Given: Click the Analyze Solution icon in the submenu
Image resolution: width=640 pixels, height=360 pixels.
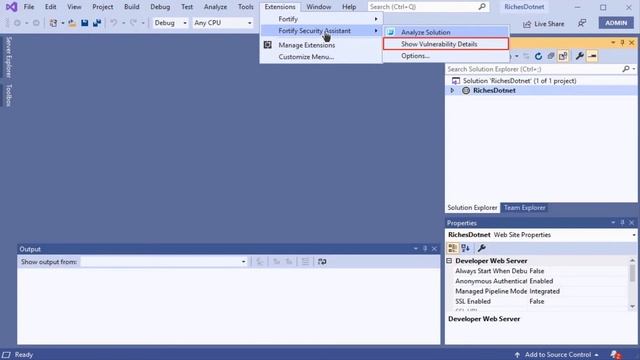Looking at the screenshot, I should coord(391,32).
